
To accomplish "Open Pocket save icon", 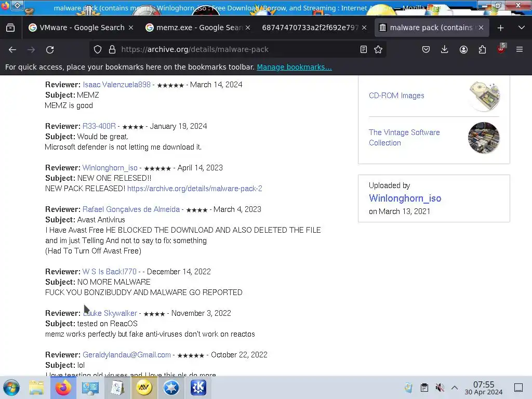I will tap(426, 49).
